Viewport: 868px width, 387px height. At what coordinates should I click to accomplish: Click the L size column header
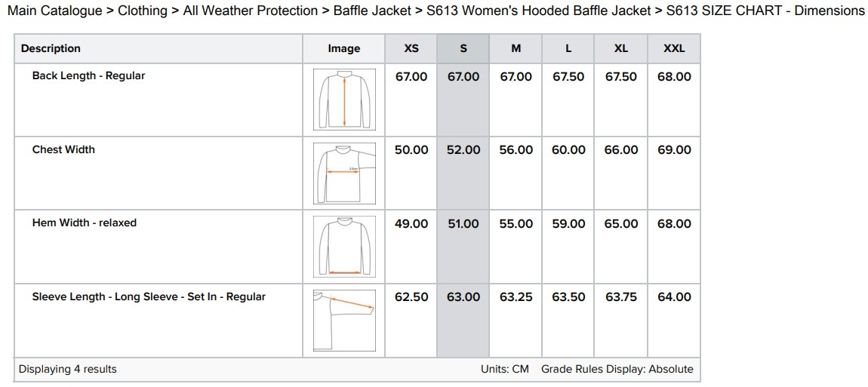point(568,49)
